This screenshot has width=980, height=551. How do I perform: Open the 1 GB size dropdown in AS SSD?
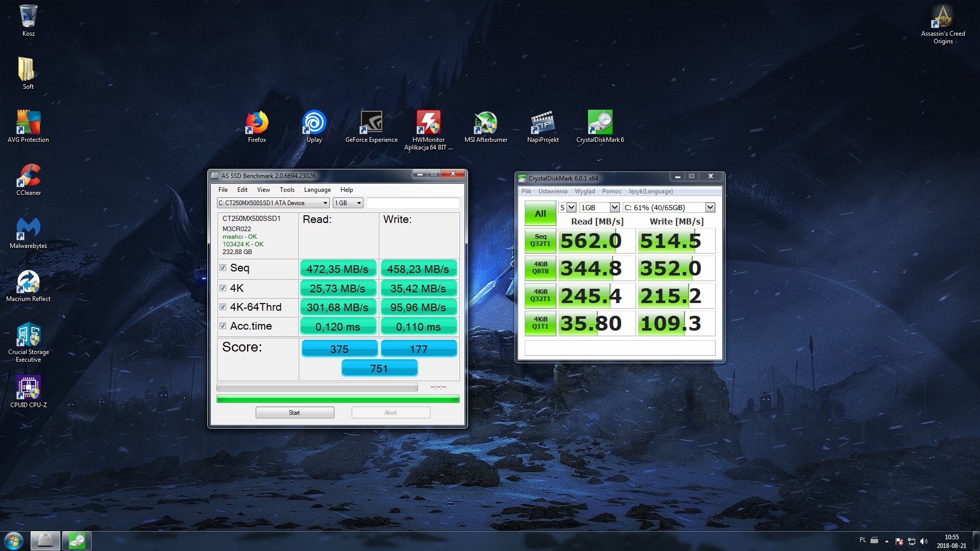348,203
